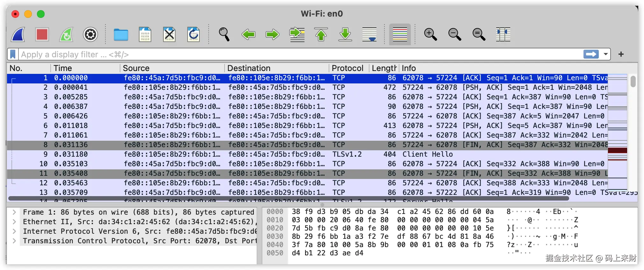The height and width of the screenshot is (270, 644).
Task: Click the intelligent scrollbar minimap
Action: point(617,132)
